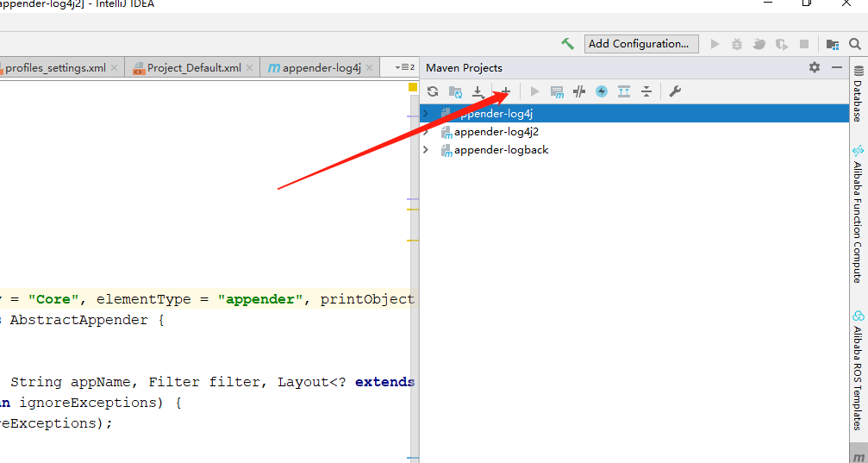The image size is (868, 463).
Task: Close the appender-log4j editor tab
Action: click(x=369, y=67)
